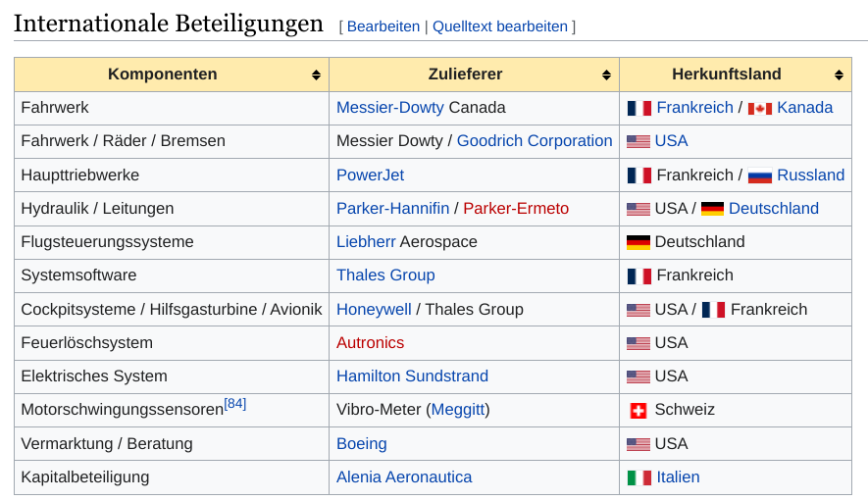Open the Goodrich Corporation link
This screenshot has width=868, height=501.
(x=534, y=141)
